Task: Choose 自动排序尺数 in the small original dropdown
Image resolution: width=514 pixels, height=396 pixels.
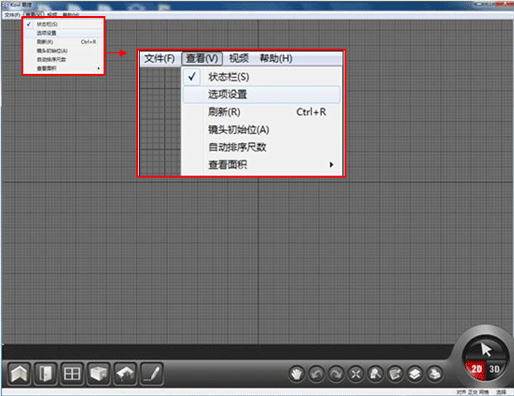Action: (x=63, y=59)
